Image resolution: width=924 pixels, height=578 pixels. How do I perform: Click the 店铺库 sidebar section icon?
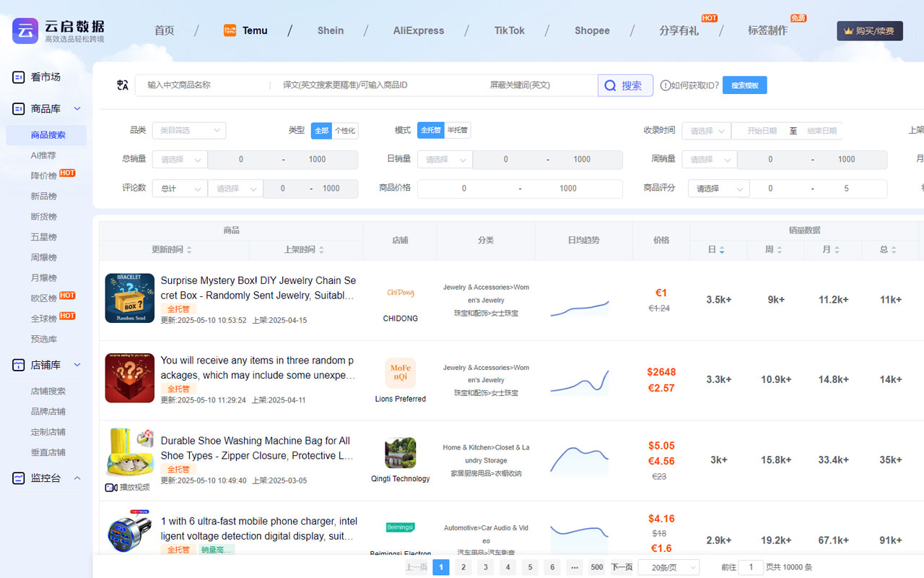[19, 366]
